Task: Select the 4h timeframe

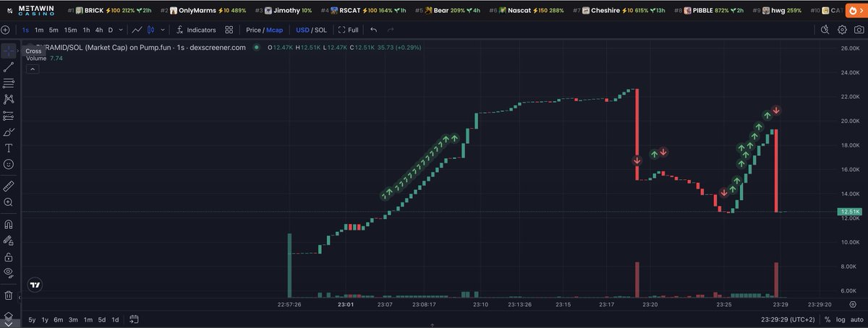Action: (99, 30)
